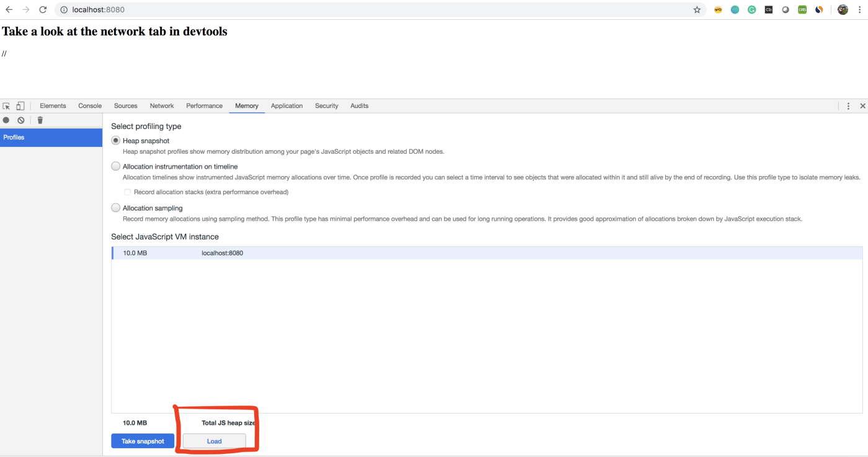This screenshot has width=868, height=457.
Task: Click the orange and black extension icon
Action: tap(818, 10)
